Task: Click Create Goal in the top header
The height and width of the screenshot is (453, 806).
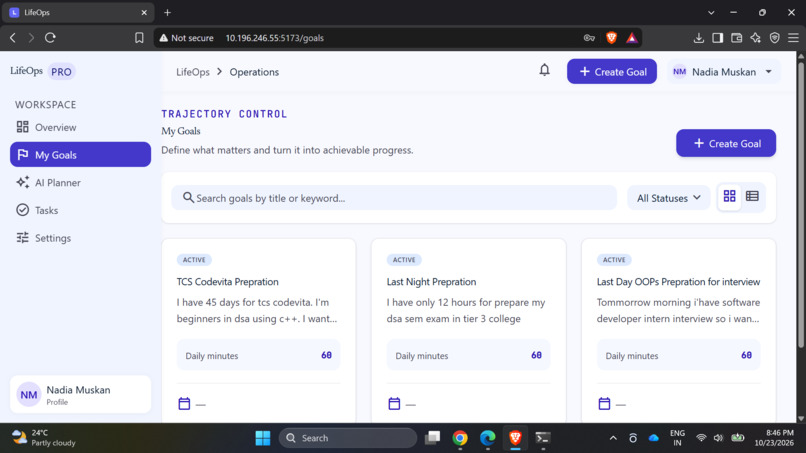Action: coord(612,71)
